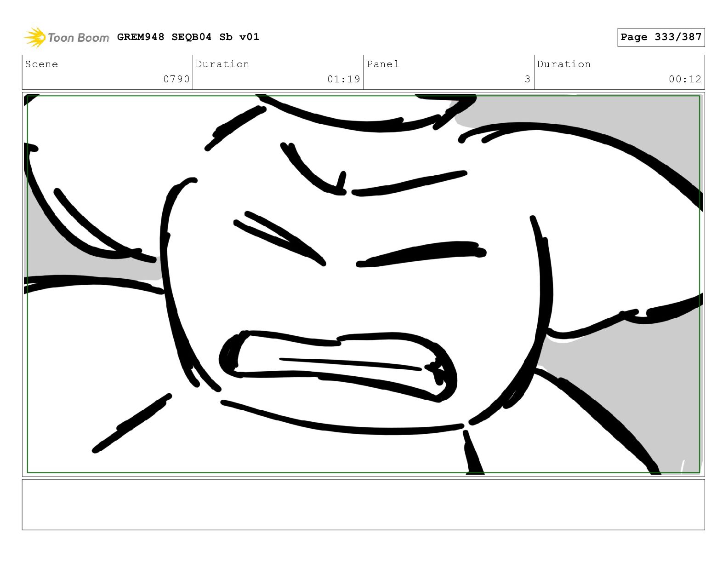This screenshot has height=563, width=728.
Task: Select panel duration value 00:12
Action: 685,79
